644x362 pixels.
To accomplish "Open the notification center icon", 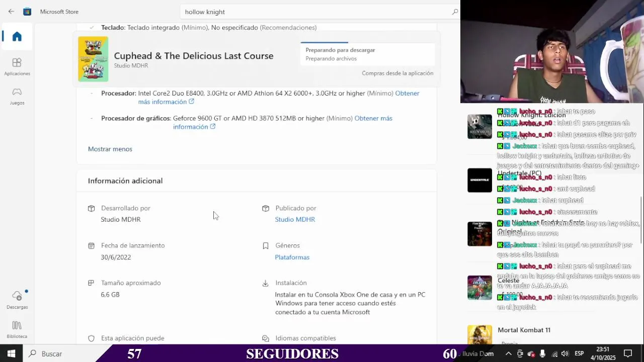I will pos(628,353).
